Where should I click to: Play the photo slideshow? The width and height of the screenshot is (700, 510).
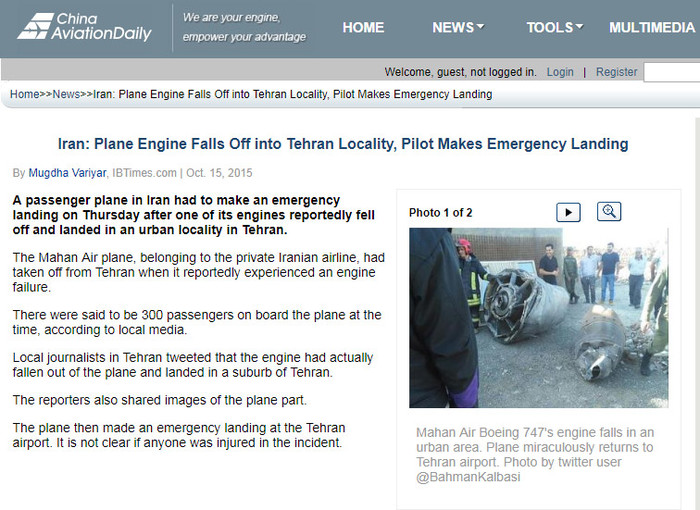tap(568, 212)
